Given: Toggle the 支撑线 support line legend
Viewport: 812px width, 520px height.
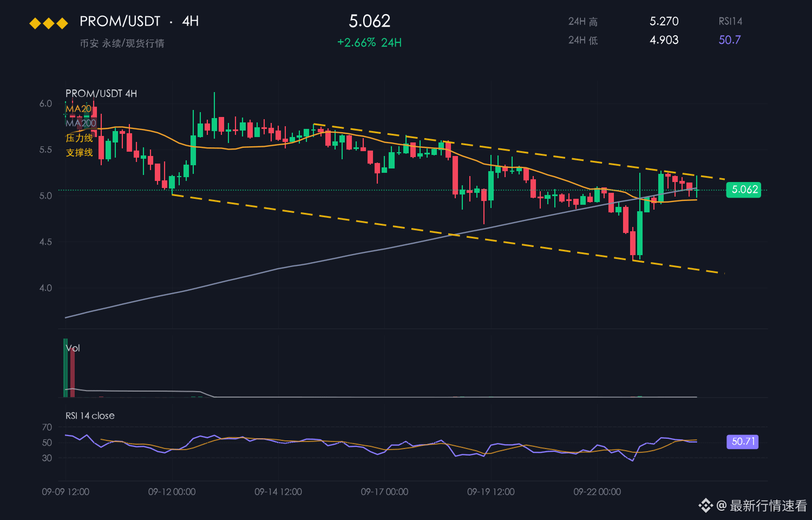Looking at the screenshot, I should point(80,152).
